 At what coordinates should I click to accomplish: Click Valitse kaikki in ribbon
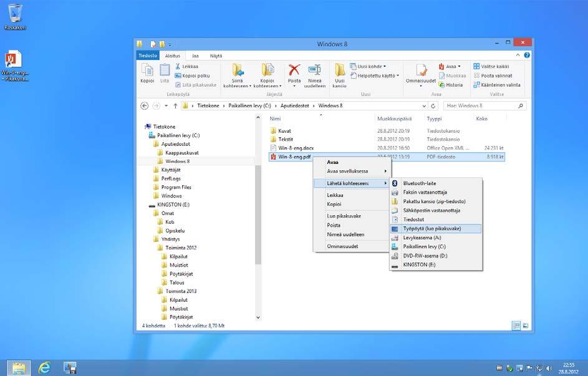pos(491,66)
